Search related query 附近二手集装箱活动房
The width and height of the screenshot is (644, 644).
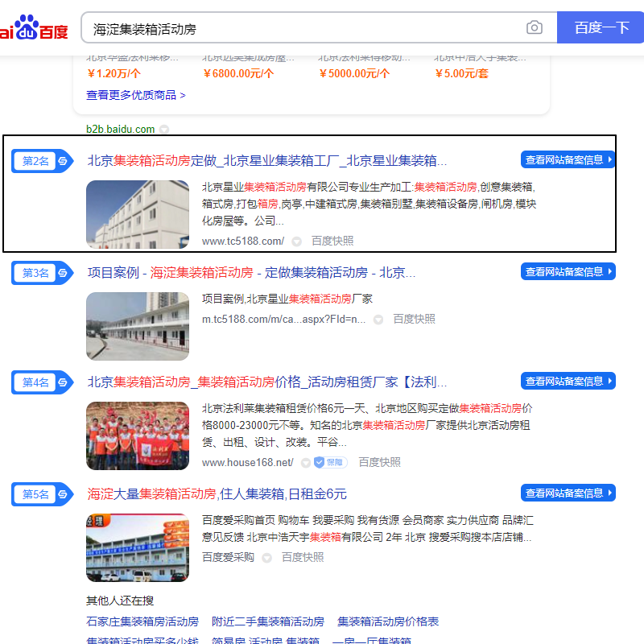coord(268,621)
